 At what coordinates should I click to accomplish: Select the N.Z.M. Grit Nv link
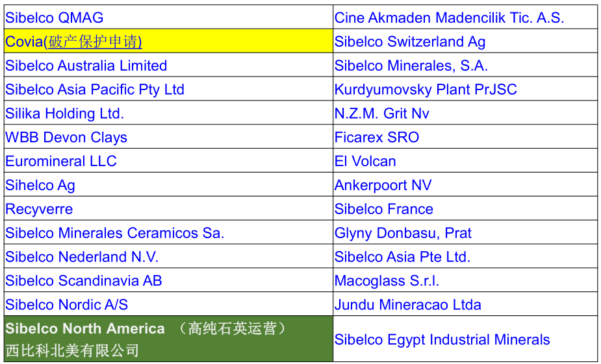[x=382, y=114]
